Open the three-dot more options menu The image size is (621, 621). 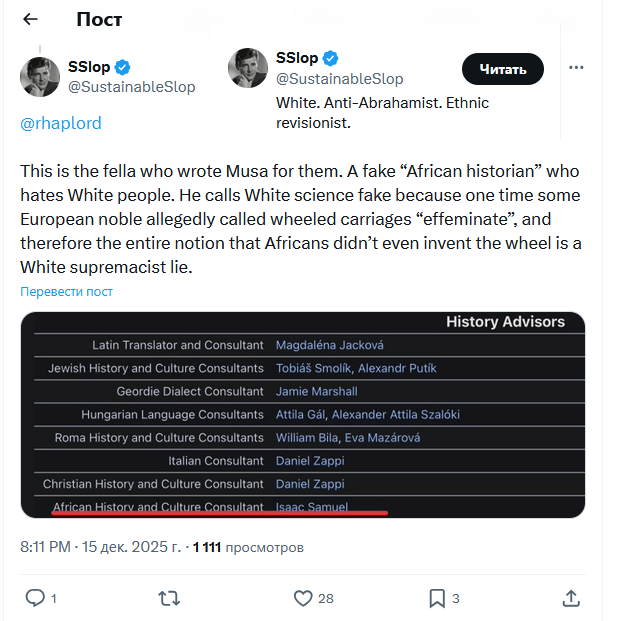(576, 67)
